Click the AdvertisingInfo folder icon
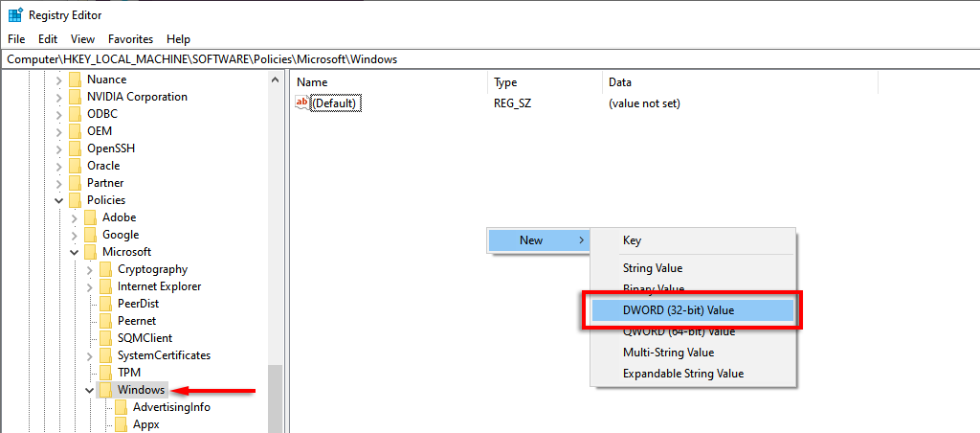Screen dimensions: 980x433 coord(121,407)
